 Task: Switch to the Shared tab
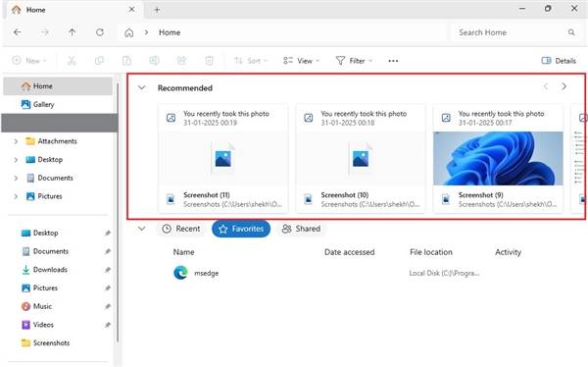click(x=301, y=229)
